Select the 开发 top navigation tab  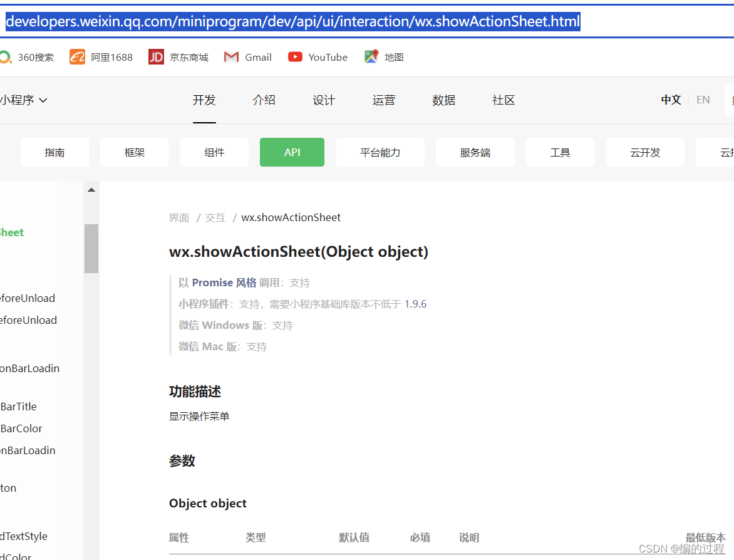point(204,100)
